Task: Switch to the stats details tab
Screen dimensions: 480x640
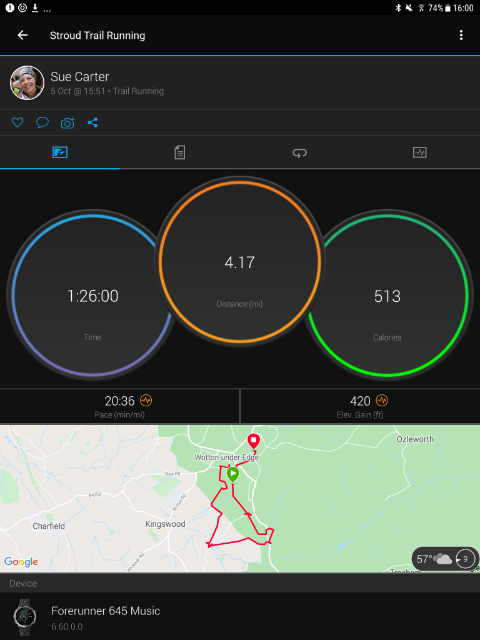Action: point(180,153)
